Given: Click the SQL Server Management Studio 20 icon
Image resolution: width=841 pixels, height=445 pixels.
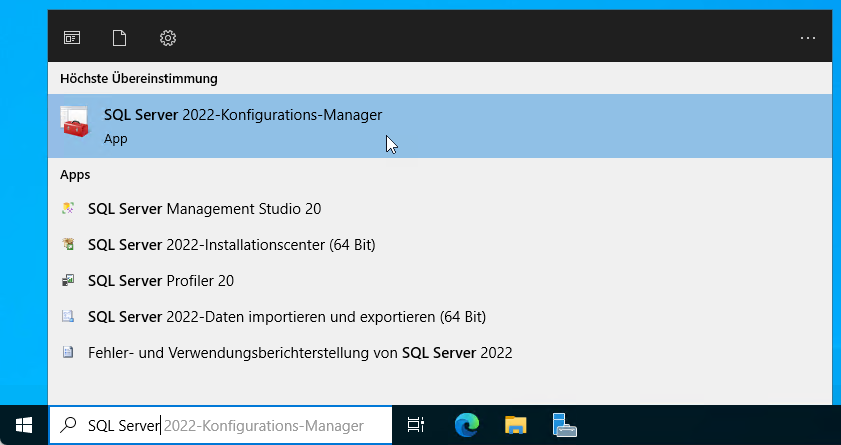Looking at the screenshot, I should click(x=68, y=208).
